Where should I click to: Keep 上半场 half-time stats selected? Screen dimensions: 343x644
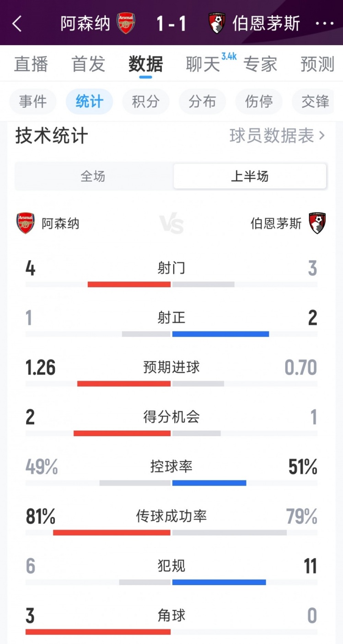(x=250, y=175)
